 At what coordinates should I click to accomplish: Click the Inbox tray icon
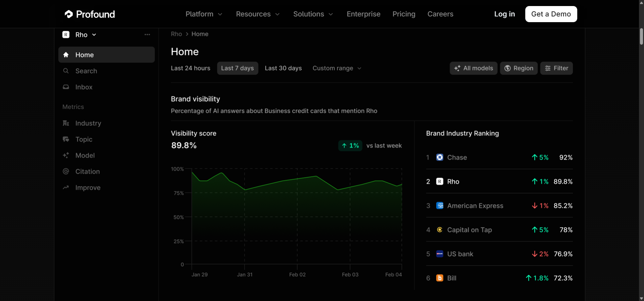coord(66,87)
